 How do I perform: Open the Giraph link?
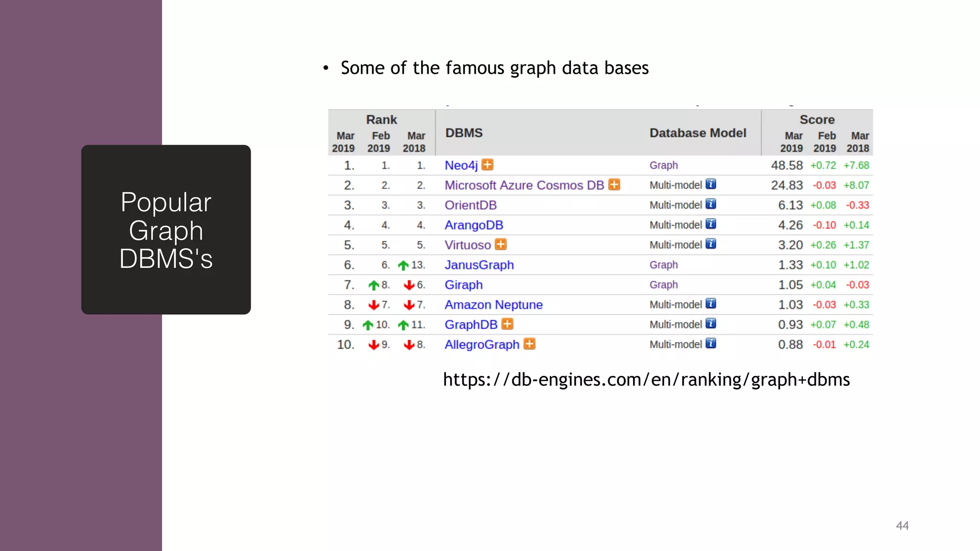(x=463, y=285)
